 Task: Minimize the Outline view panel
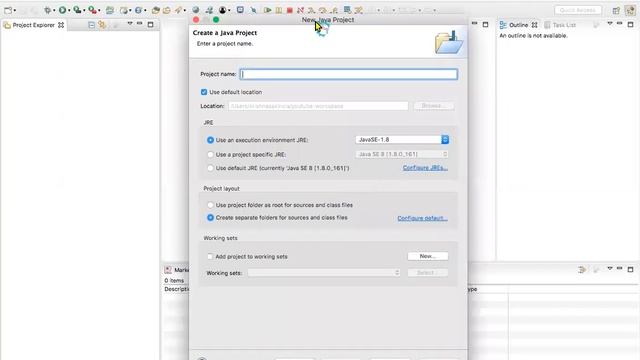620,24
